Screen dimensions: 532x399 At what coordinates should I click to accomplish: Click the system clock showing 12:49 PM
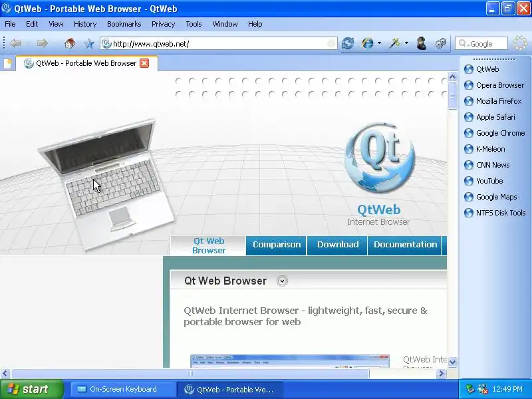[x=507, y=389]
